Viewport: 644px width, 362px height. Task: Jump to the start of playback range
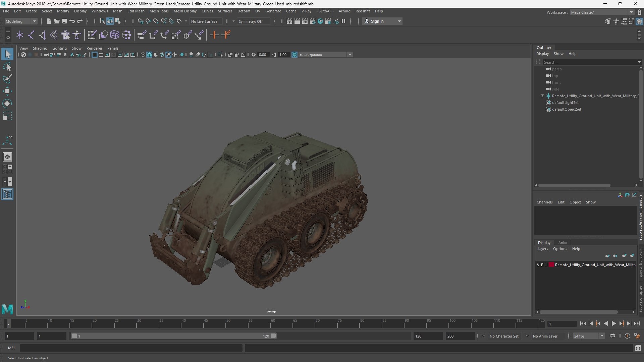583,323
